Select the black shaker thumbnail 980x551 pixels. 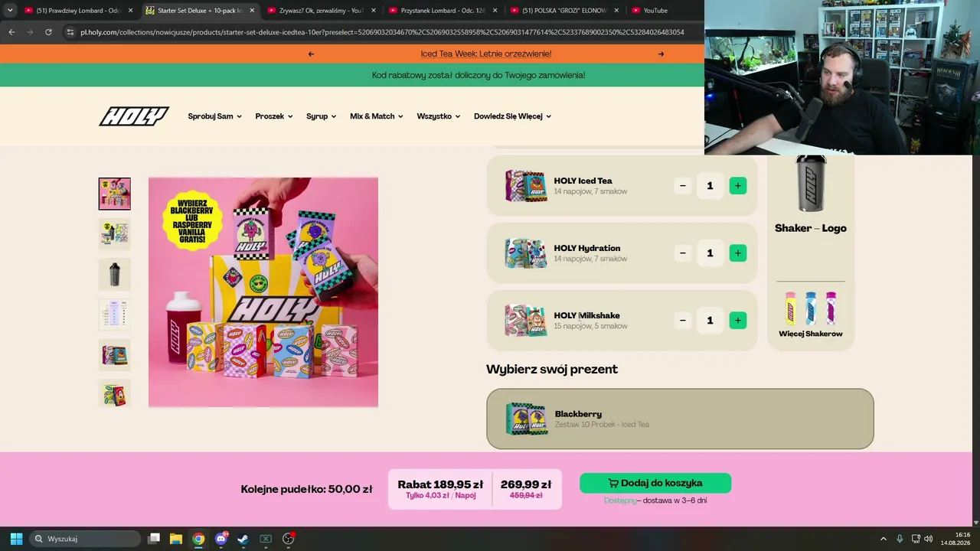click(x=114, y=274)
